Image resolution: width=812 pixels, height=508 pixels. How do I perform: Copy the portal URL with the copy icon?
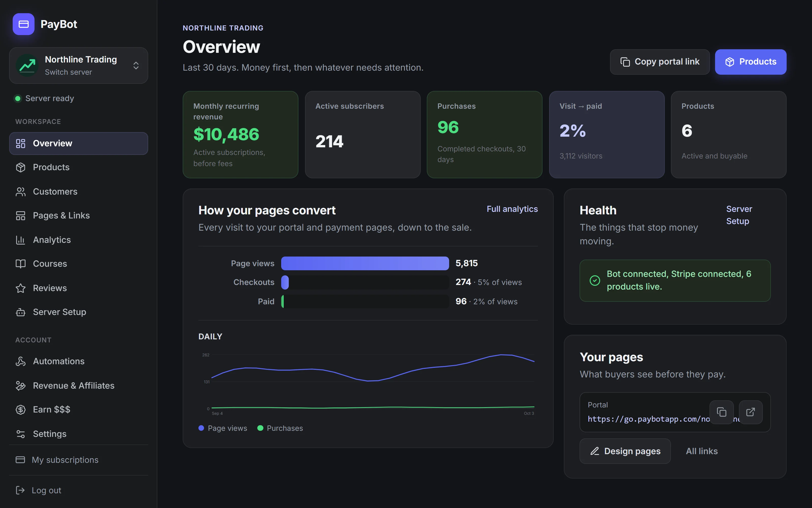[x=721, y=412]
